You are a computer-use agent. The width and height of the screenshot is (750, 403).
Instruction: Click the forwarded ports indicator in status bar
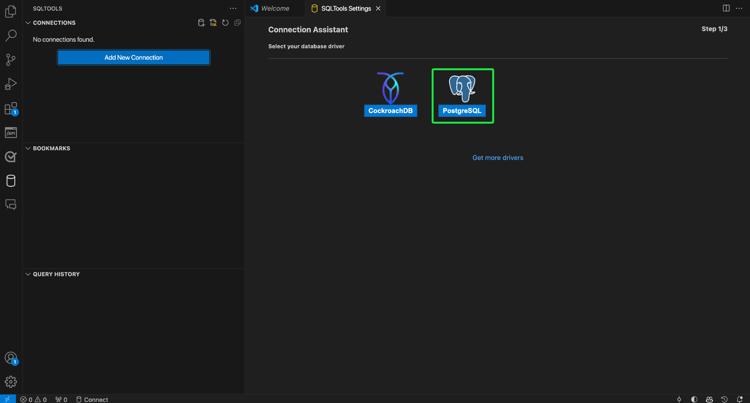pos(61,399)
